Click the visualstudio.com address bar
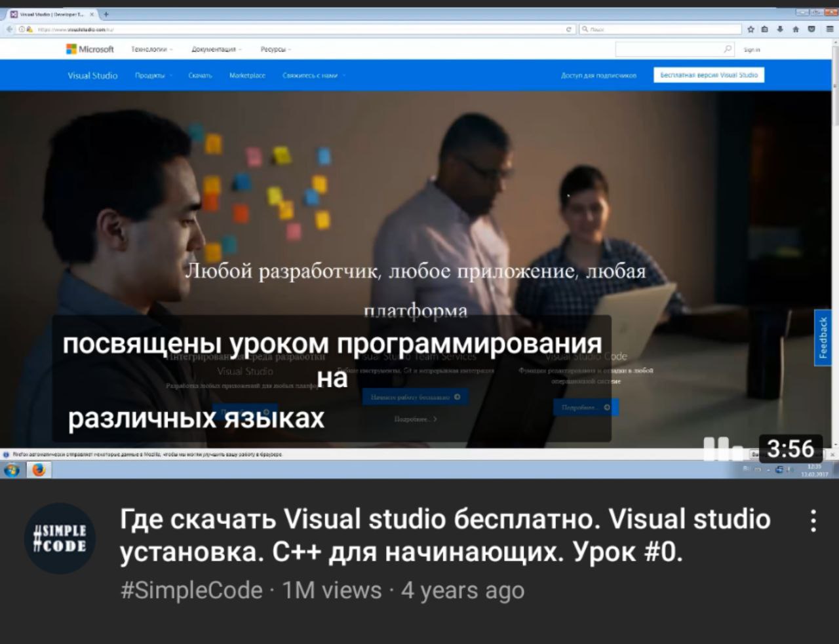 tap(295, 29)
